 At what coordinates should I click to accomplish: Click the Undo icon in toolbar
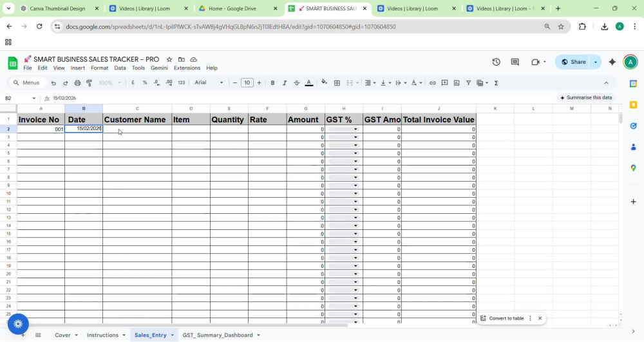tap(53, 83)
